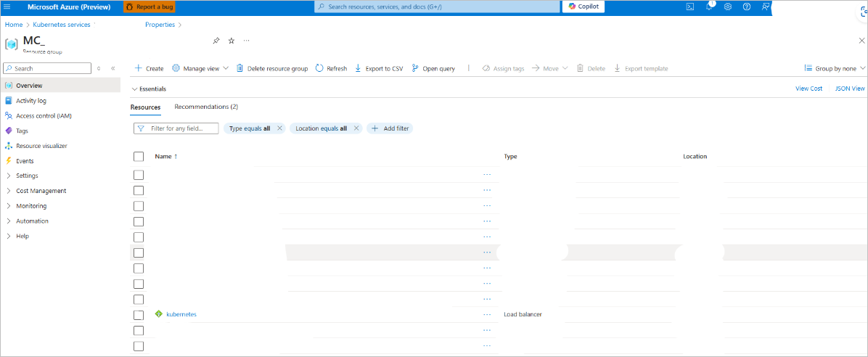Click the Filter for any field box
The height and width of the screenshot is (357, 868).
click(176, 128)
